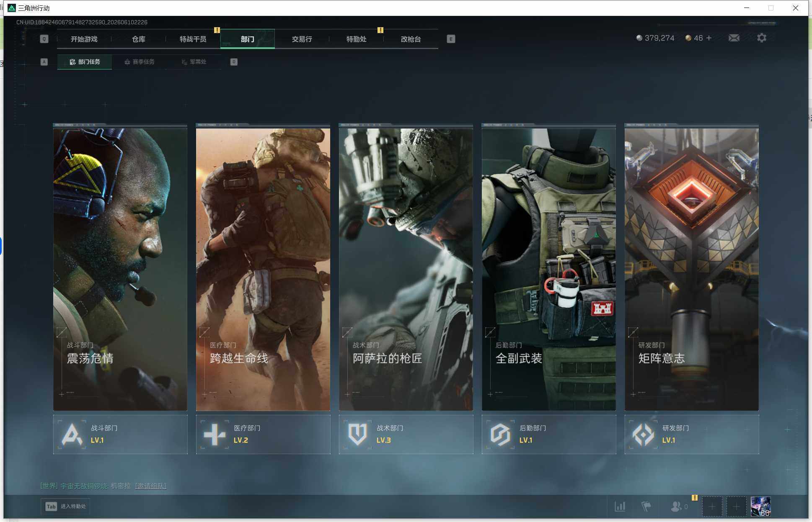Click the 研发部门 LV.1 level panel

[692, 435]
